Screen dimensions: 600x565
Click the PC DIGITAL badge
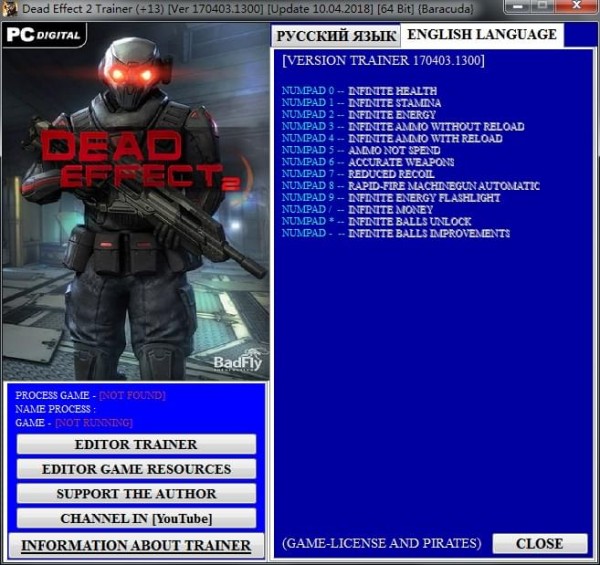point(44,35)
